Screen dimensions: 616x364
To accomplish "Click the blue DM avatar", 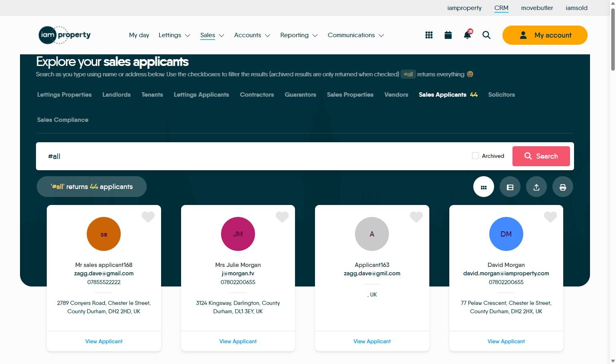I will point(506,234).
